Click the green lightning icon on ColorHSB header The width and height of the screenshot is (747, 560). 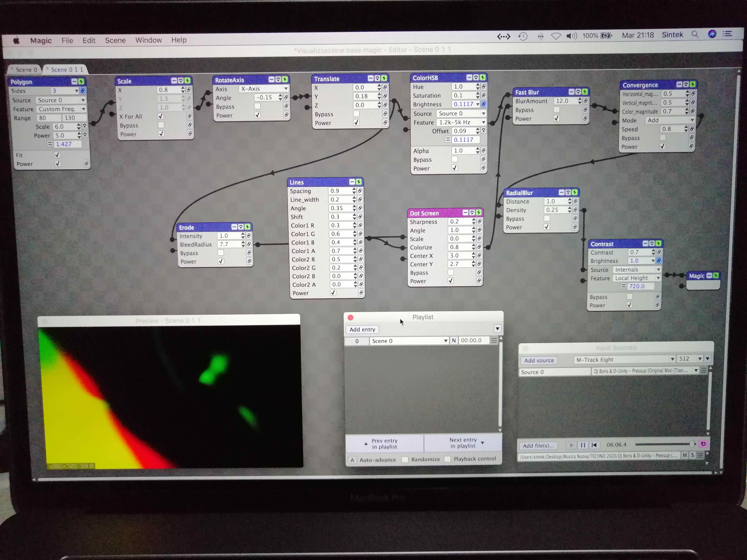483,78
